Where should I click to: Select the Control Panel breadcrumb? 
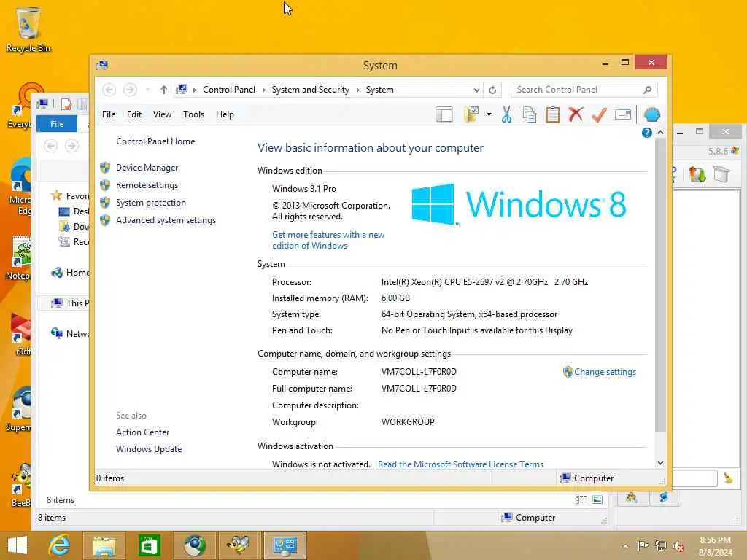[x=228, y=90]
